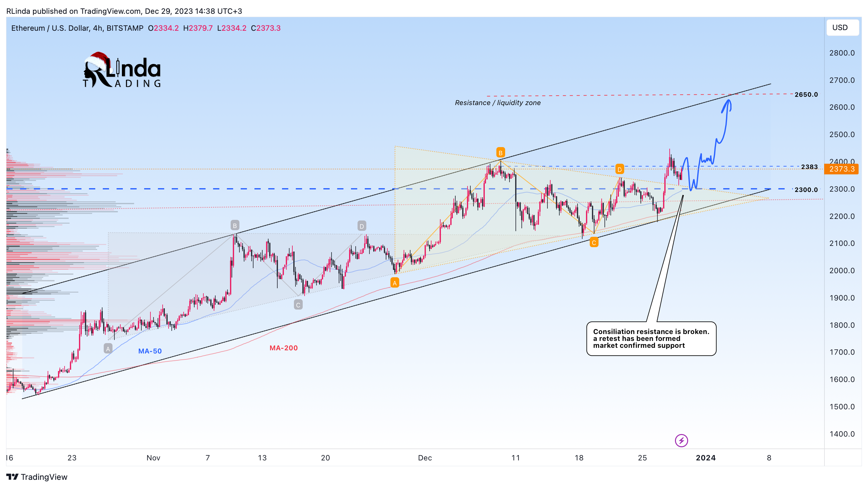The image size is (868, 488).
Task: Click the 2800.0 price axis tick
Action: point(842,53)
